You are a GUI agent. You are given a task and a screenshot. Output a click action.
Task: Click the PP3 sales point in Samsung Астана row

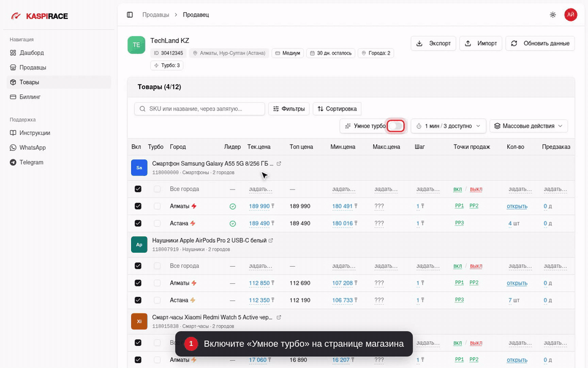coord(459,223)
